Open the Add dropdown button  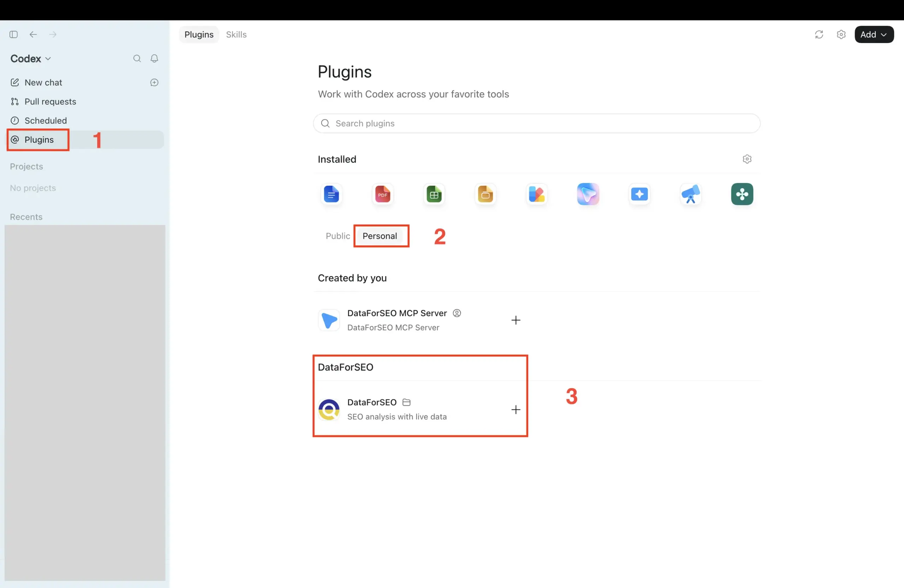click(x=874, y=35)
